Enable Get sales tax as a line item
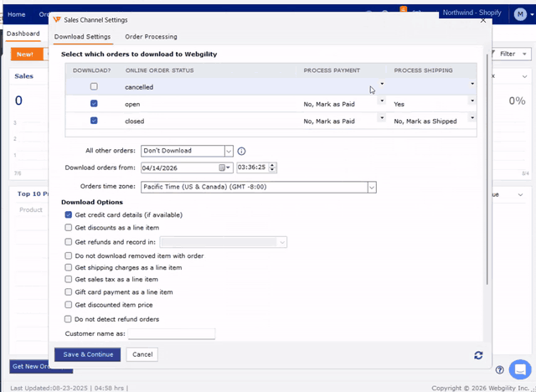Image resolution: width=536 pixels, height=392 pixels. point(69,279)
